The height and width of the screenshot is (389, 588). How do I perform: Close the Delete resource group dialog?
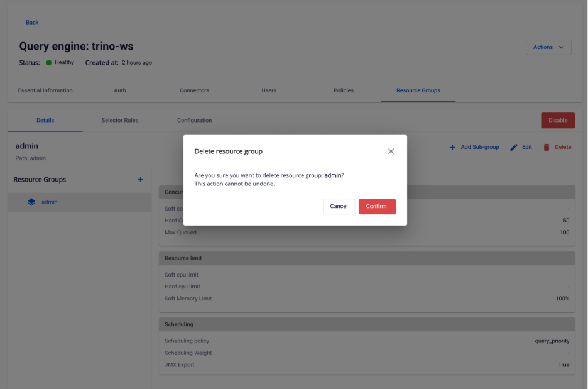(x=391, y=151)
